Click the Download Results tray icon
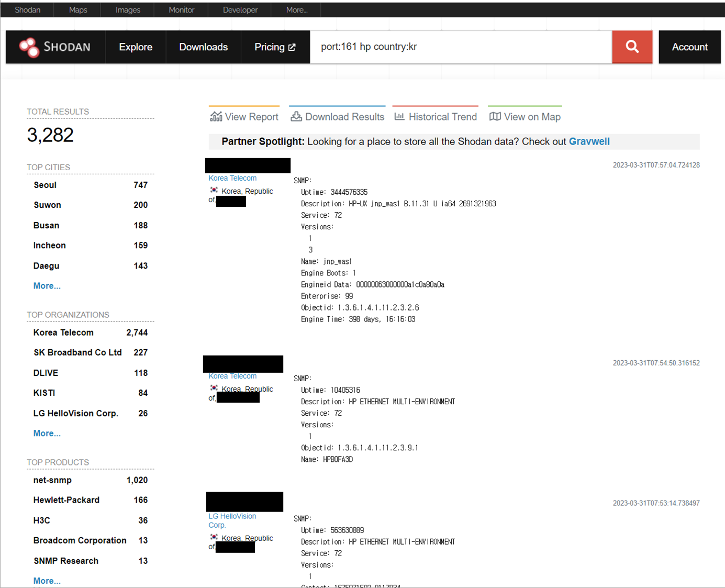The height and width of the screenshot is (588, 725). click(296, 116)
